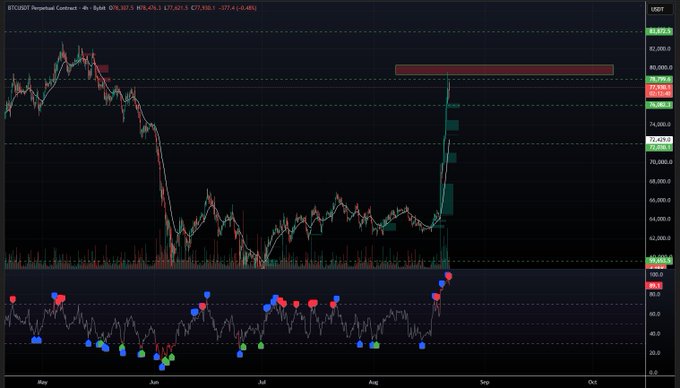Click the Sep label on time axis
The image size is (680, 388).
[x=484, y=382]
